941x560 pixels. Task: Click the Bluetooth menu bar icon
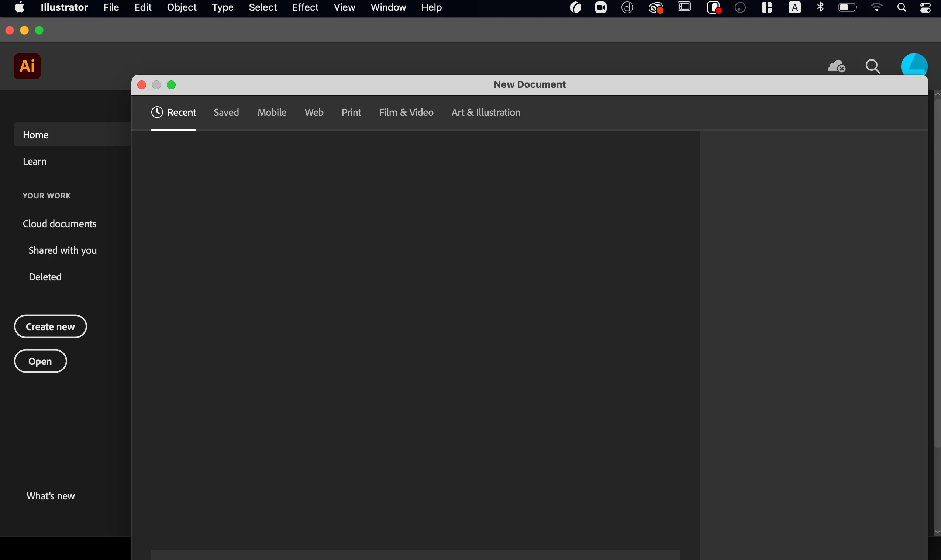[820, 7]
